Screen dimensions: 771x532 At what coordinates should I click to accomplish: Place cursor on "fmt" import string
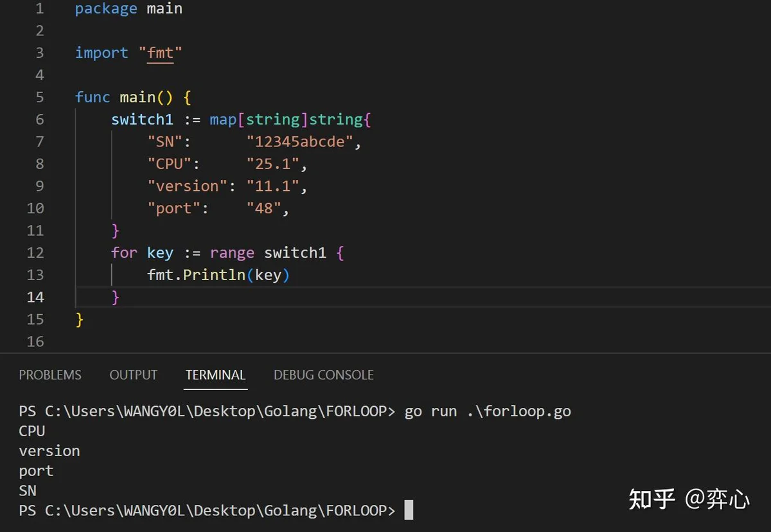(x=161, y=53)
